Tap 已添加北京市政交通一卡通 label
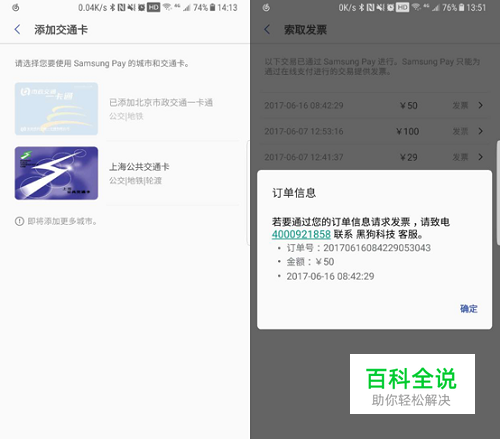Viewport: 500px width, 439px height. [161, 102]
